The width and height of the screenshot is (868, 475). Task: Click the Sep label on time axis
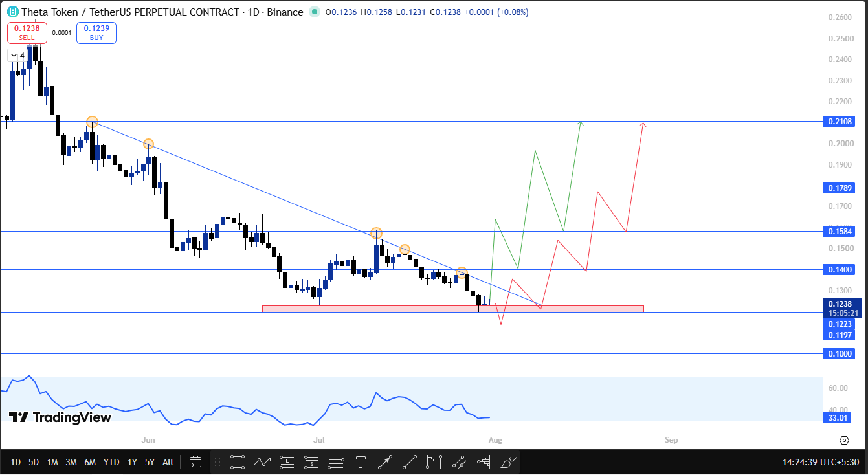(x=671, y=440)
